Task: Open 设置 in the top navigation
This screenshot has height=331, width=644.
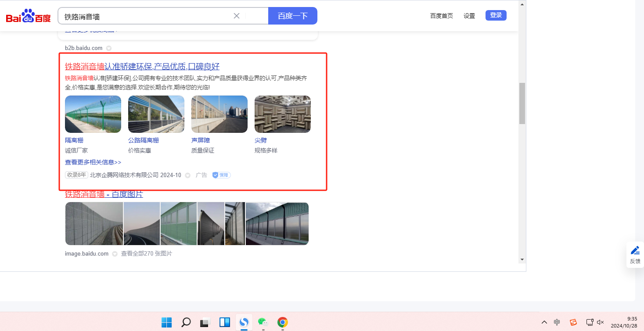Action: (x=469, y=16)
